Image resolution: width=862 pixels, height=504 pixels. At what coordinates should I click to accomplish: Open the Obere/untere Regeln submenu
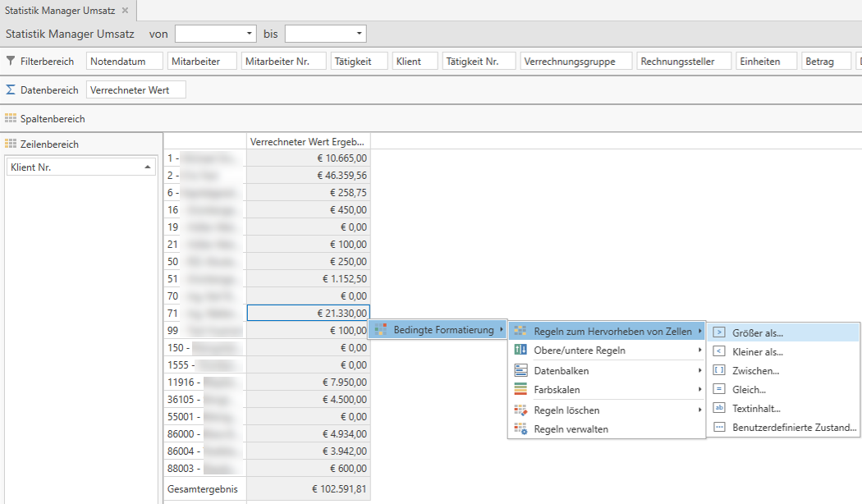[580, 351]
